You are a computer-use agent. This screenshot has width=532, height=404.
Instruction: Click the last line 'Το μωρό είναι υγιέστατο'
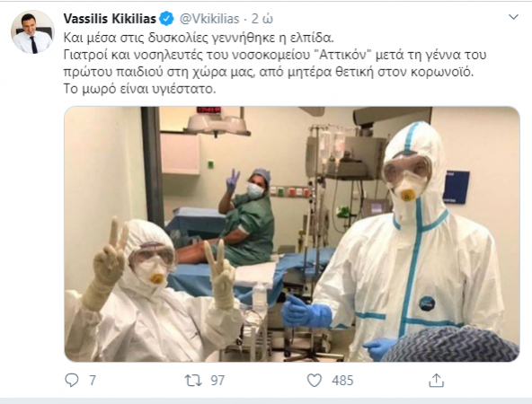tap(140, 89)
